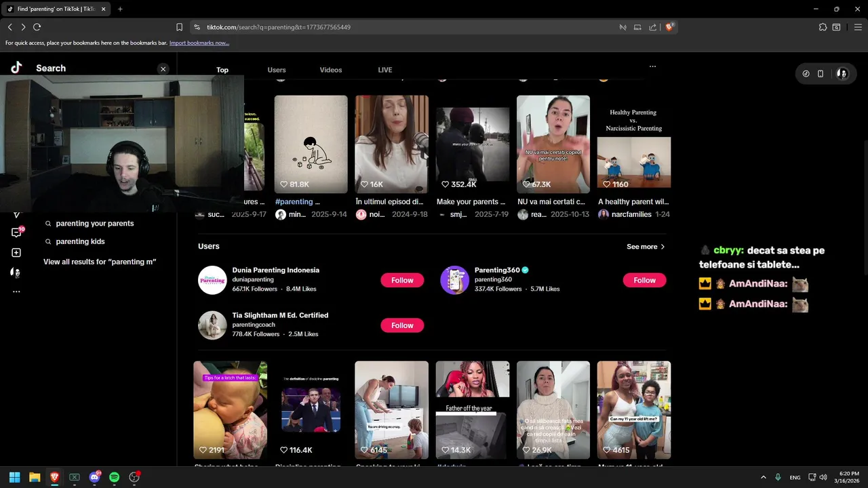
Task: Open the Tia Slightham M Ed. Certified name
Action: coord(280,315)
